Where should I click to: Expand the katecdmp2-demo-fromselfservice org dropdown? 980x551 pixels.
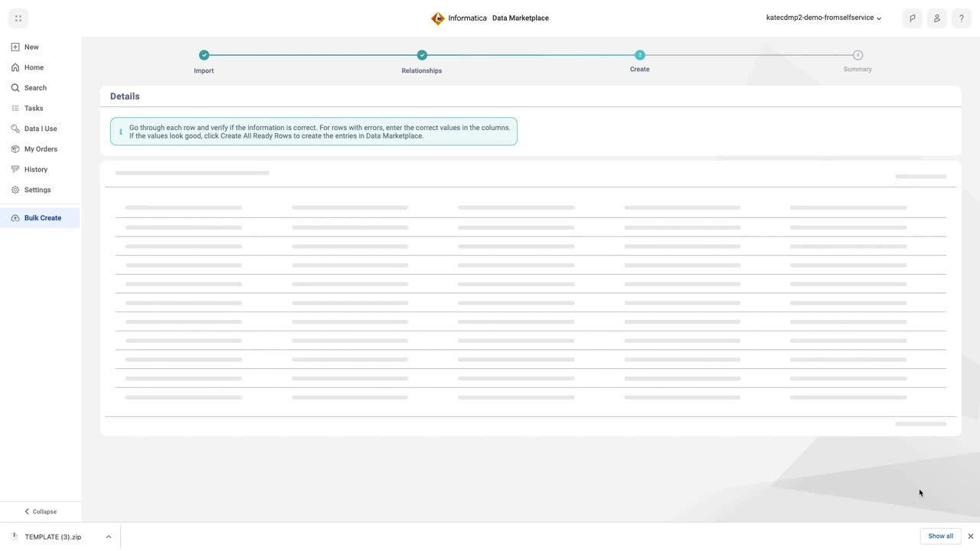[824, 18]
